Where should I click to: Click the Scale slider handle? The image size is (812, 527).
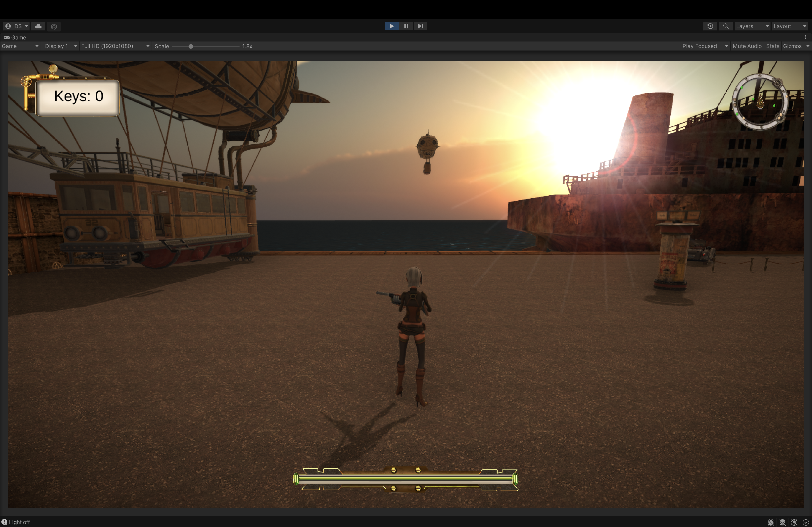tap(191, 46)
